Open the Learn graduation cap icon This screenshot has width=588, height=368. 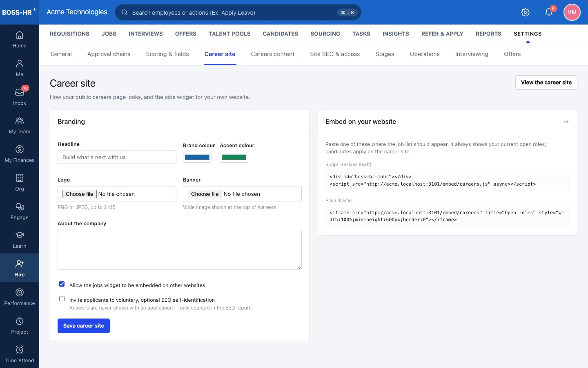tap(20, 235)
